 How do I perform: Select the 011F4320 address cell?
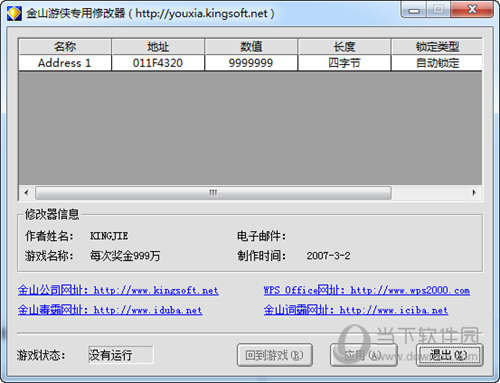tap(158, 63)
